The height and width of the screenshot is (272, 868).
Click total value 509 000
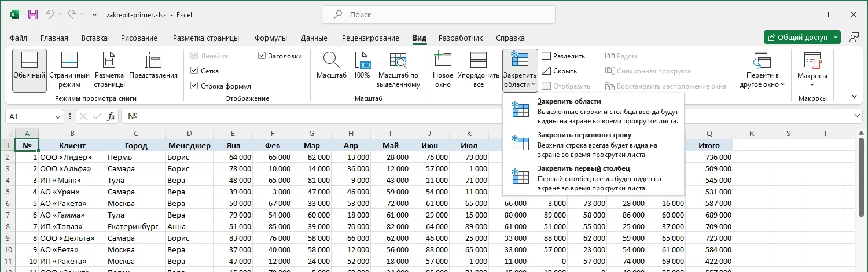pyautogui.click(x=709, y=168)
